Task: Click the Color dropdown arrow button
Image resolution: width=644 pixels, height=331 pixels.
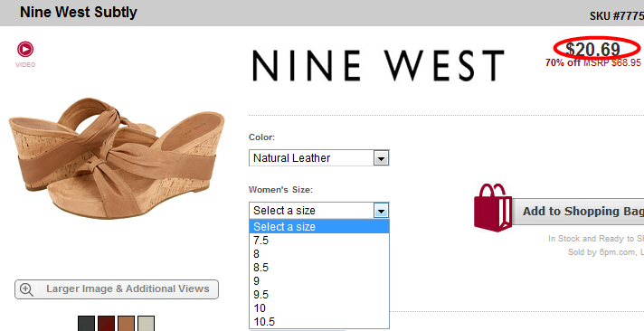Action: (381, 158)
